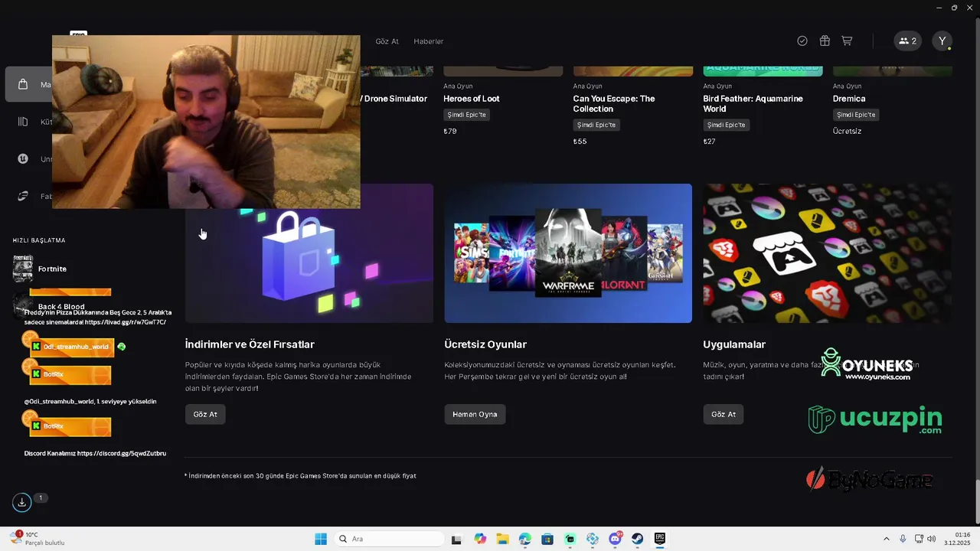Open the downloads icon at sidebar bottom
Viewport: 980px width, 551px height.
point(21,503)
